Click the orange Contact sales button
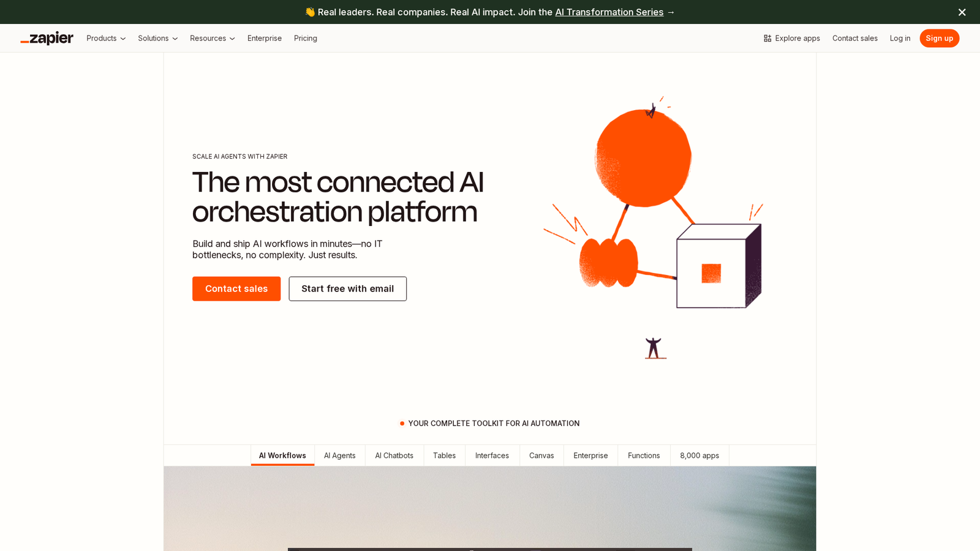Screen dimensions: 980x551 (x=236, y=288)
